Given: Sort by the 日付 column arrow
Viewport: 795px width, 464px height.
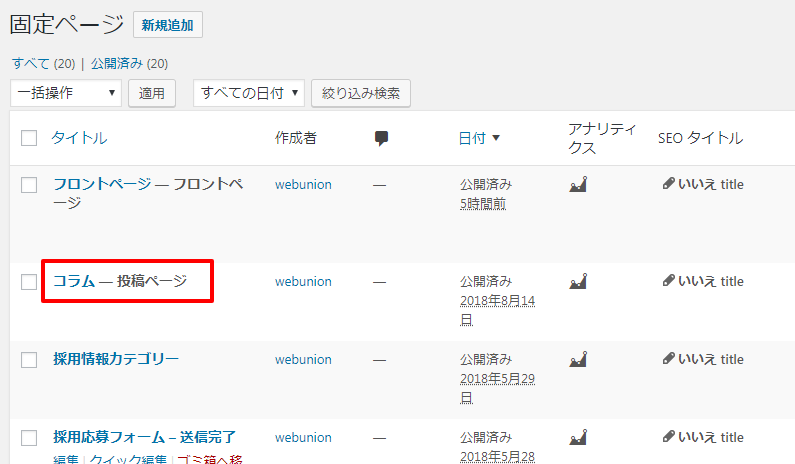Looking at the screenshot, I should point(496,138).
